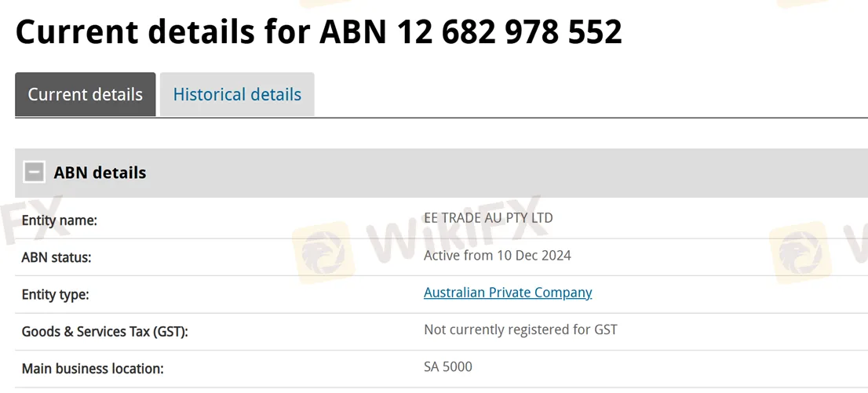The height and width of the screenshot is (393, 868).
Task: Click the WikiFX watermark logo at right edge
Action: pyautogui.click(x=800, y=252)
